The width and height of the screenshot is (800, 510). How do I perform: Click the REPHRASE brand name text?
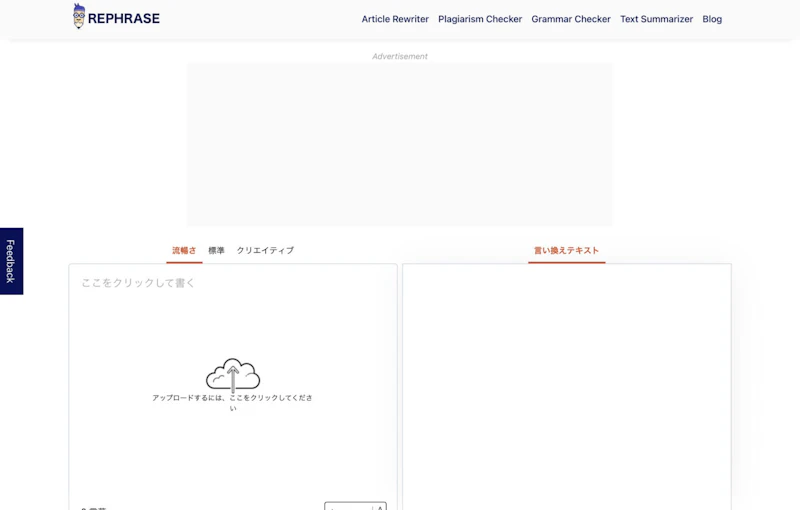click(x=123, y=19)
